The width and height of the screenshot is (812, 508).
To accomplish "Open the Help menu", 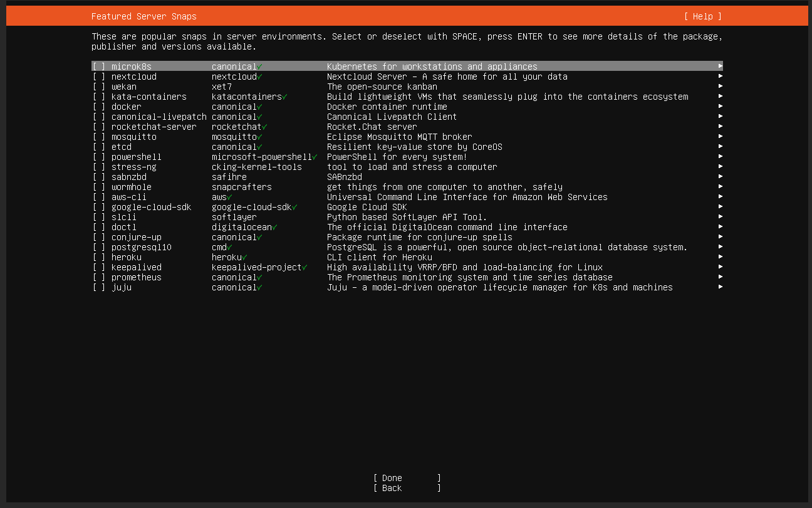I will pos(702,16).
